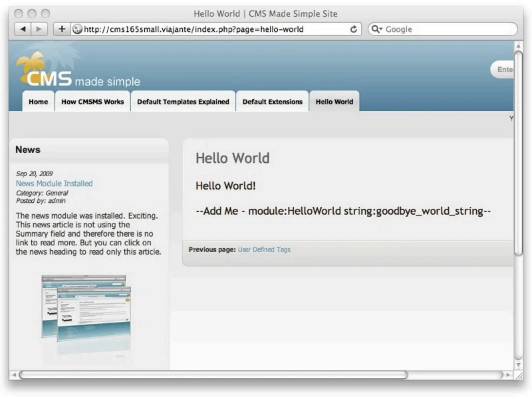The height and width of the screenshot is (399, 532).
Task: Open the Default Extensions tab
Action: pyautogui.click(x=272, y=101)
